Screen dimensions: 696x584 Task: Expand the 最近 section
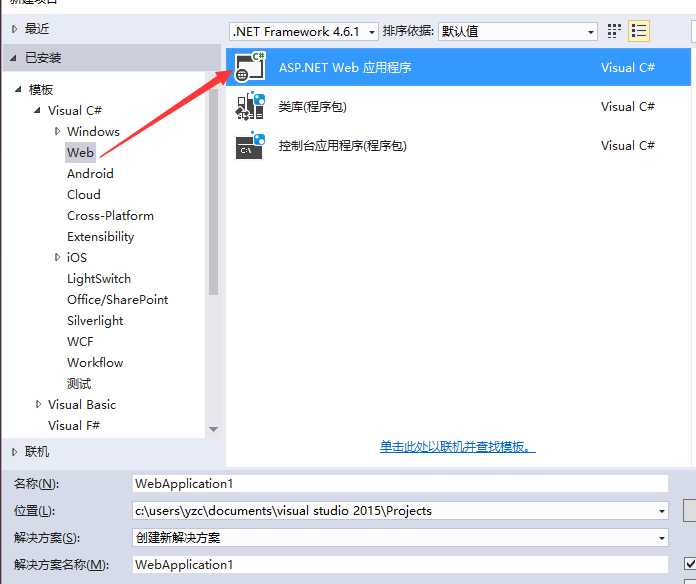point(15,29)
